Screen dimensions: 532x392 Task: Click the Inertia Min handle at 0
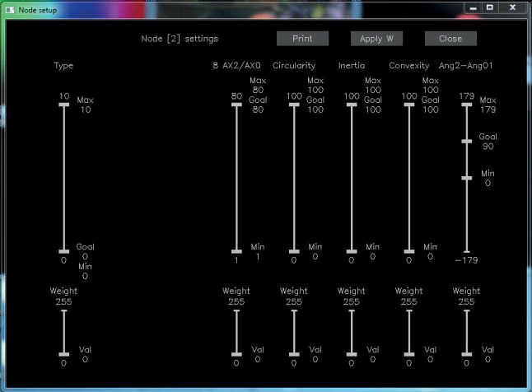tap(352, 252)
